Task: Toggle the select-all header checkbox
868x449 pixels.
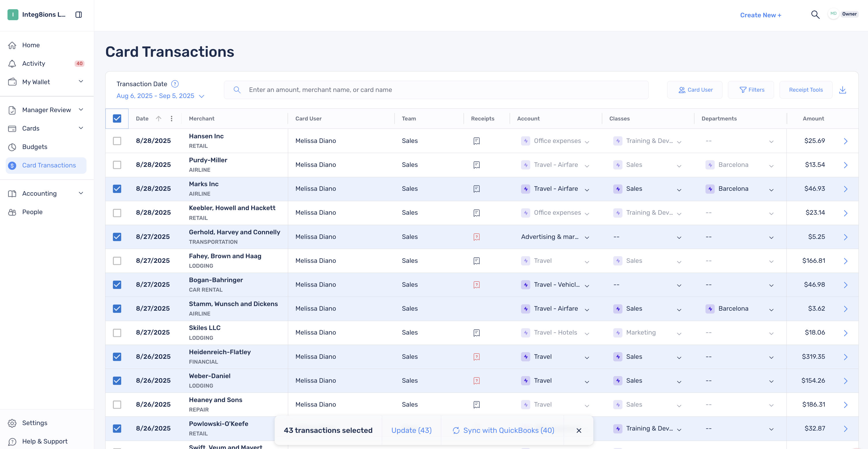Action: pos(117,119)
